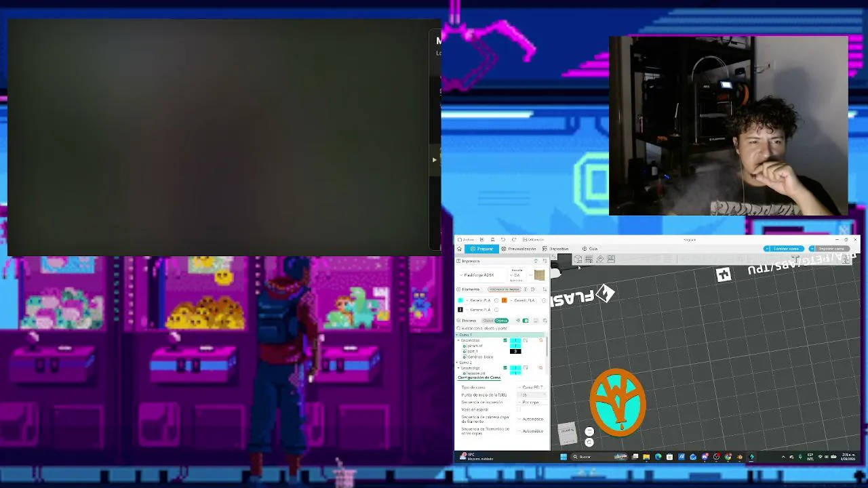Open printer settings edit icon beside Impresora
The height and width of the screenshot is (488, 868).
(x=544, y=261)
